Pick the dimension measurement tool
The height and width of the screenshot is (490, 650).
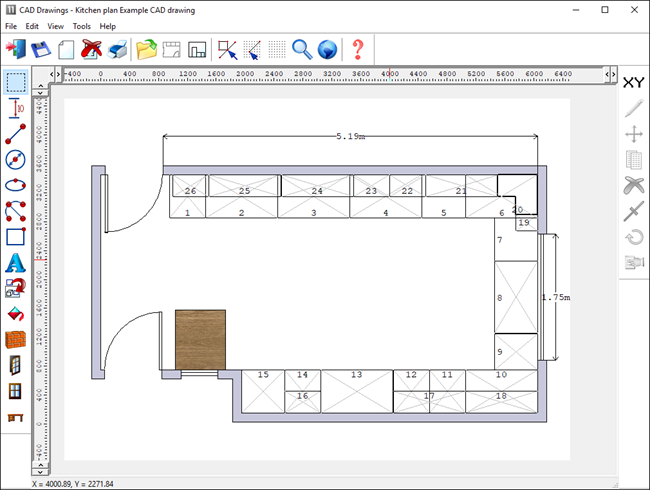(16, 107)
